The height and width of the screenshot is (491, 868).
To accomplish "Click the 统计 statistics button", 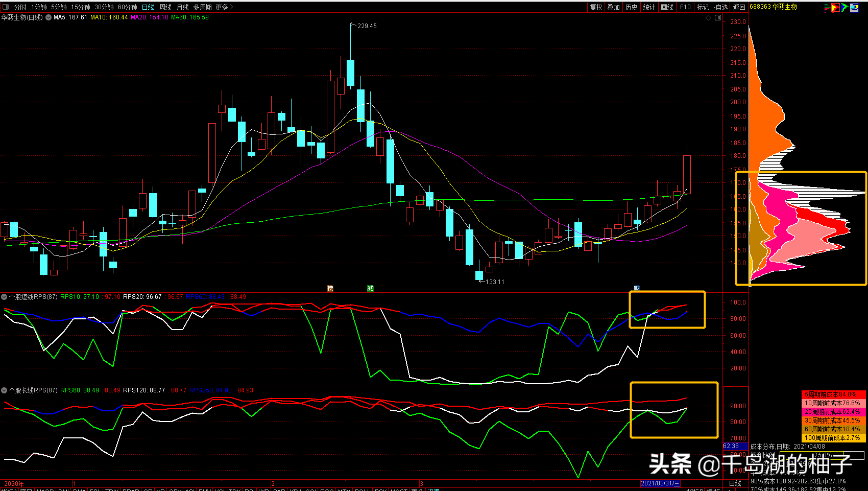I will [649, 7].
